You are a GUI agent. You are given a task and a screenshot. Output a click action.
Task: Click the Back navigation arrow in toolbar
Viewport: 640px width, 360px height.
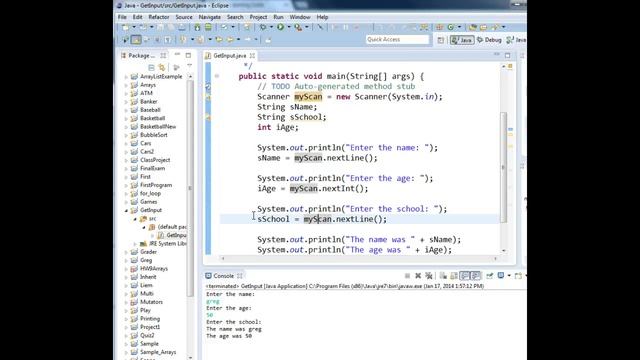coord(230,40)
